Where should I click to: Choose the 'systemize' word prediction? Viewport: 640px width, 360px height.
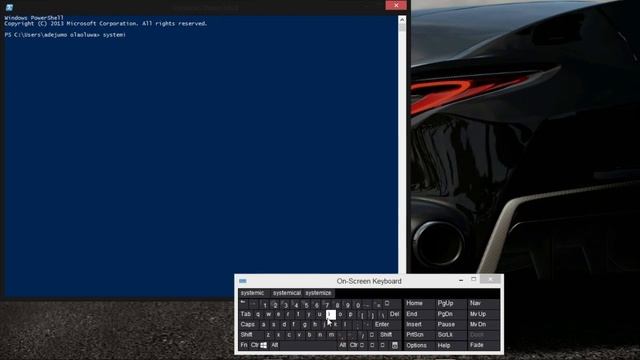[318, 293]
